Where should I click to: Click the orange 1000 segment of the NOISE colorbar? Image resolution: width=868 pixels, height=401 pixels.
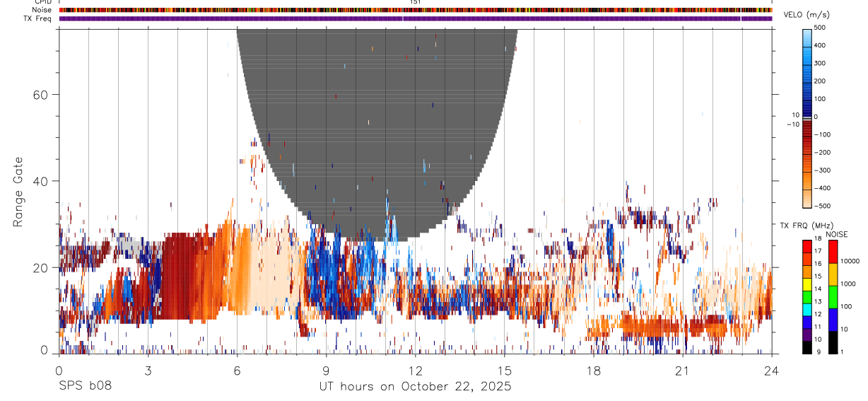click(833, 274)
